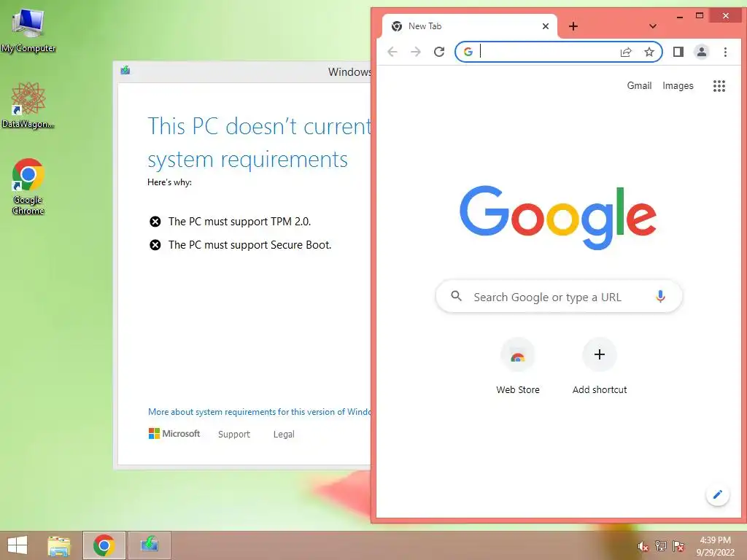747x560 pixels.
Task: Click the Support link in the Windows dialog
Action: [x=234, y=435]
